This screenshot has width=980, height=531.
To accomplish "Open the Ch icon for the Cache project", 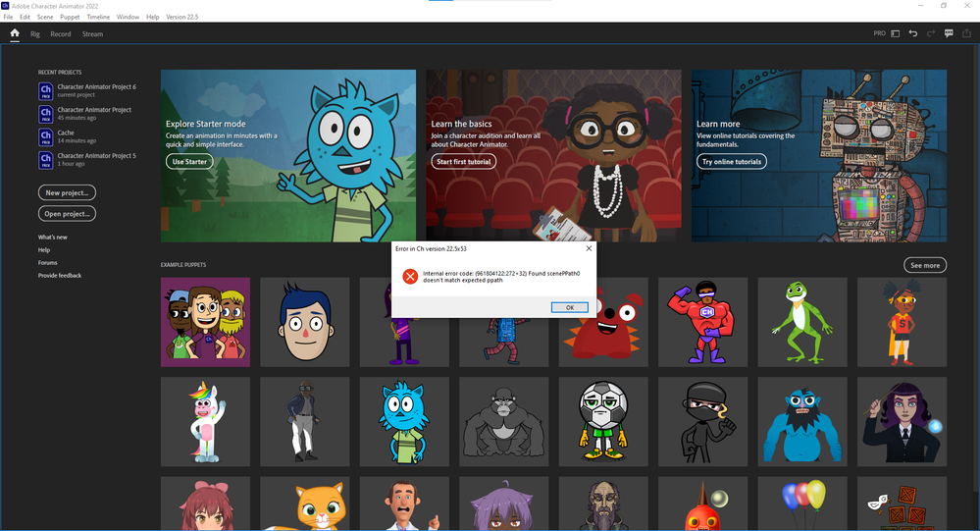I will pos(46,136).
